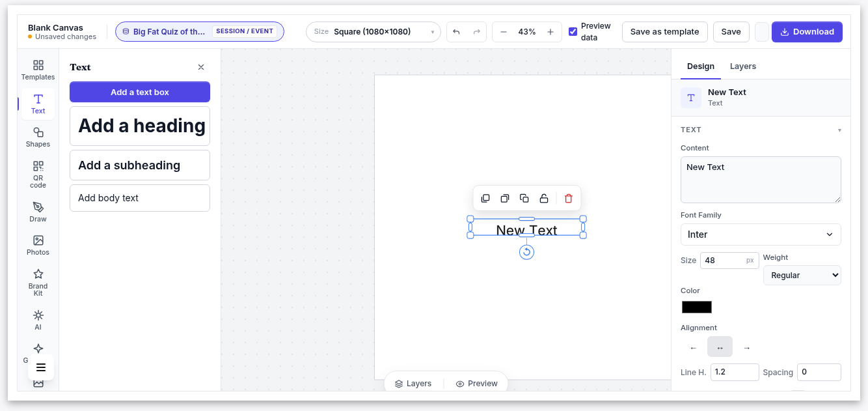Open the black text color swatch
868x411 pixels.
pos(697,307)
